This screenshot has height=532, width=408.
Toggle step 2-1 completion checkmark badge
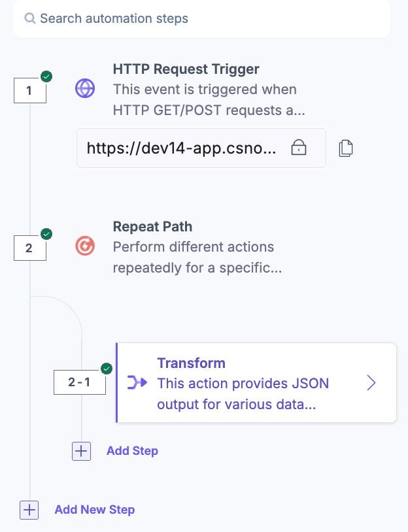pyautogui.click(x=106, y=369)
